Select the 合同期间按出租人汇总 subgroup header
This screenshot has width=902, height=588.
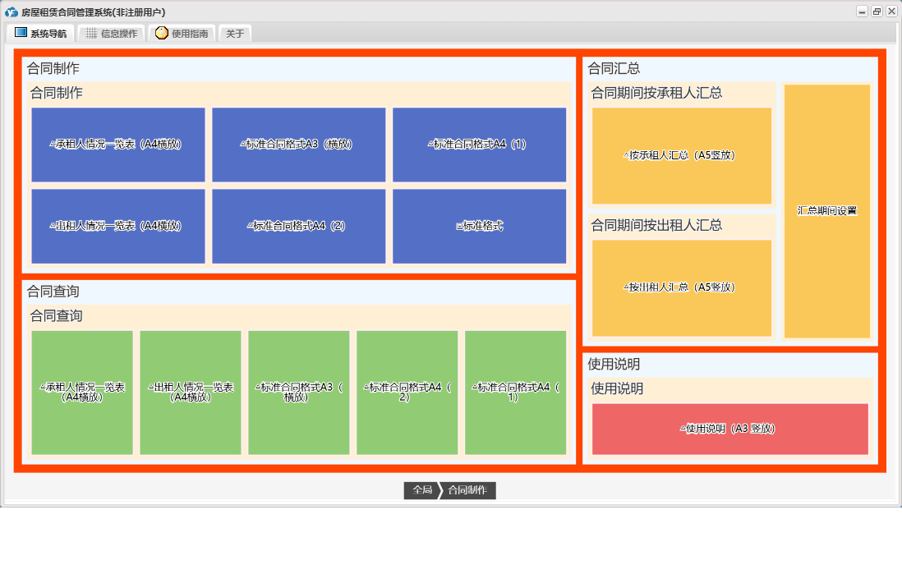point(656,226)
